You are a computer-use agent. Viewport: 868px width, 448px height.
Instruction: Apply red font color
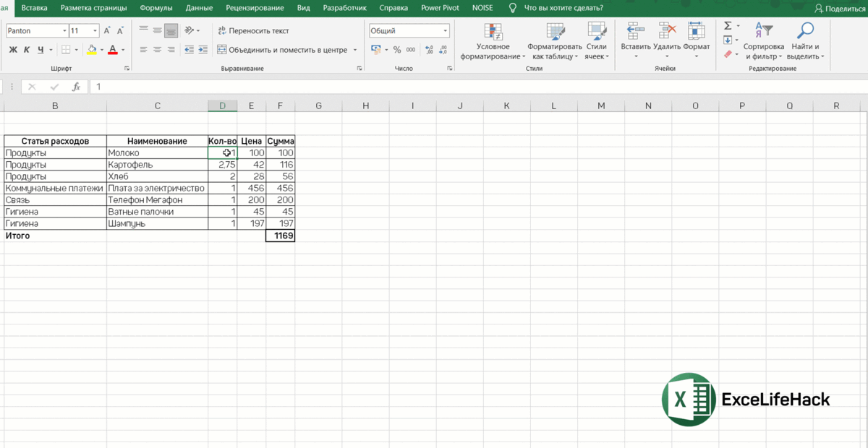click(x=113, y=50)
